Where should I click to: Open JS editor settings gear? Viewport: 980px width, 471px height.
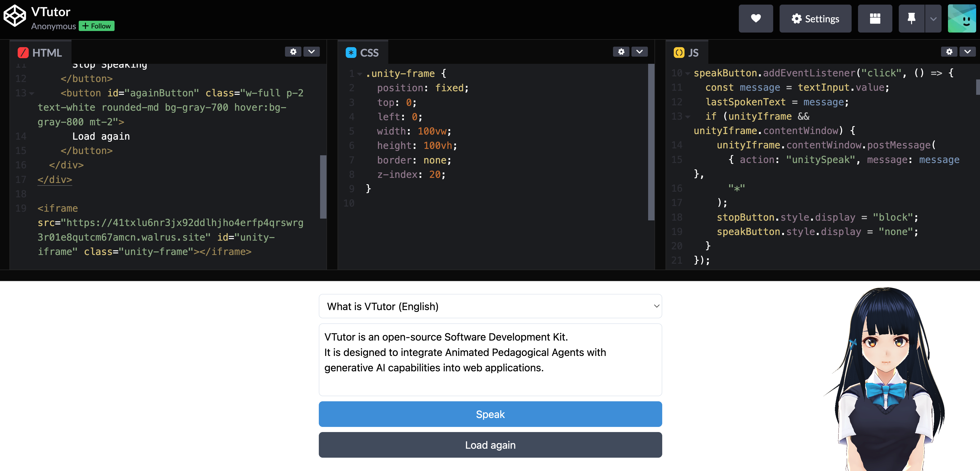click(949, 52)
